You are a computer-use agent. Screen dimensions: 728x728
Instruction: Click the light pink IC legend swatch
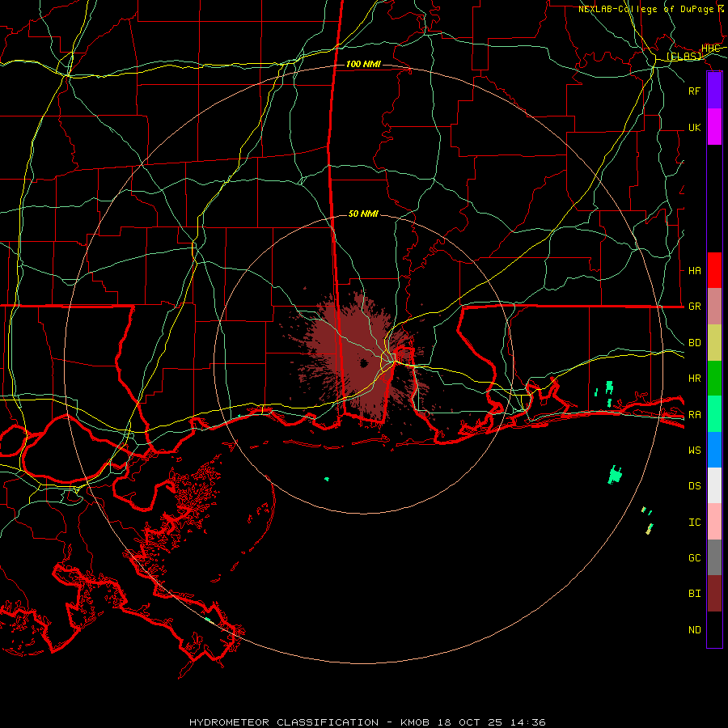[x=714, y=522]
